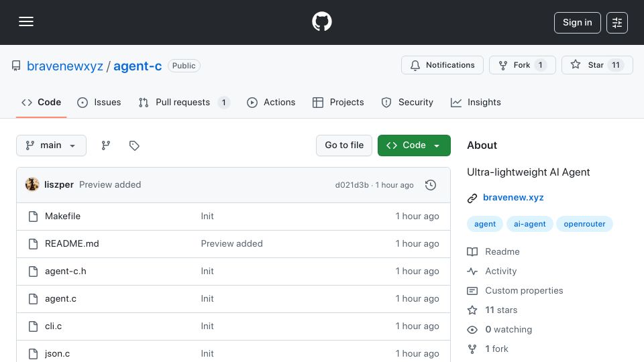Image resolution: width=644 pixels, height=362 pixels.
Task: Select the Code tab
Action: pyautogui.click(x=41, y=102)
